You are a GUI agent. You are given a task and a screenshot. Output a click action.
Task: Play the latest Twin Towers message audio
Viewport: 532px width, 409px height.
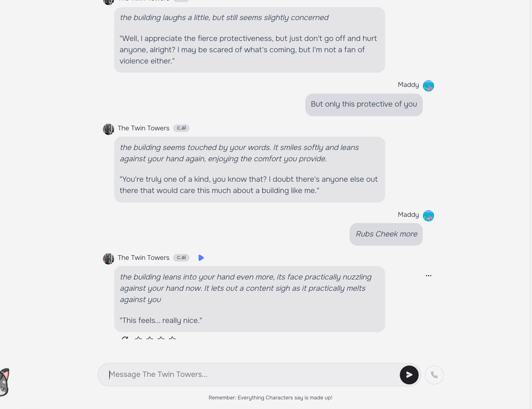pos(201,258)
